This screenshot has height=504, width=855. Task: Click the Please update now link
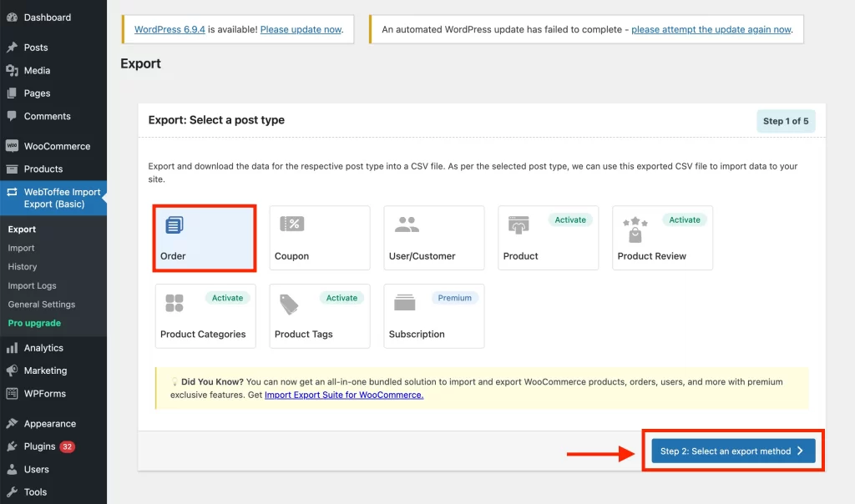point(302,28)
